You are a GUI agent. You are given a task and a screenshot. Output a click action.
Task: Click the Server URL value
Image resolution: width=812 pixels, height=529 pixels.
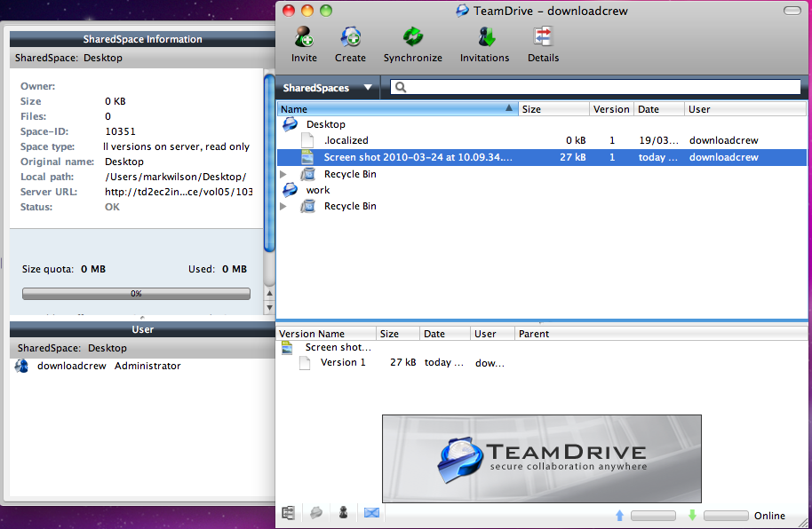point(179,192)
